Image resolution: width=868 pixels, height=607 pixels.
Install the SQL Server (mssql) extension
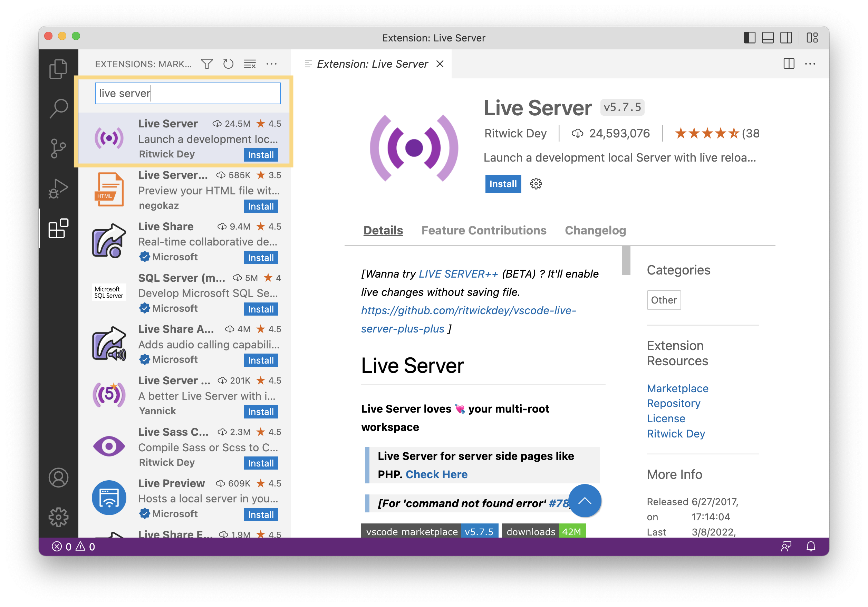261,309
